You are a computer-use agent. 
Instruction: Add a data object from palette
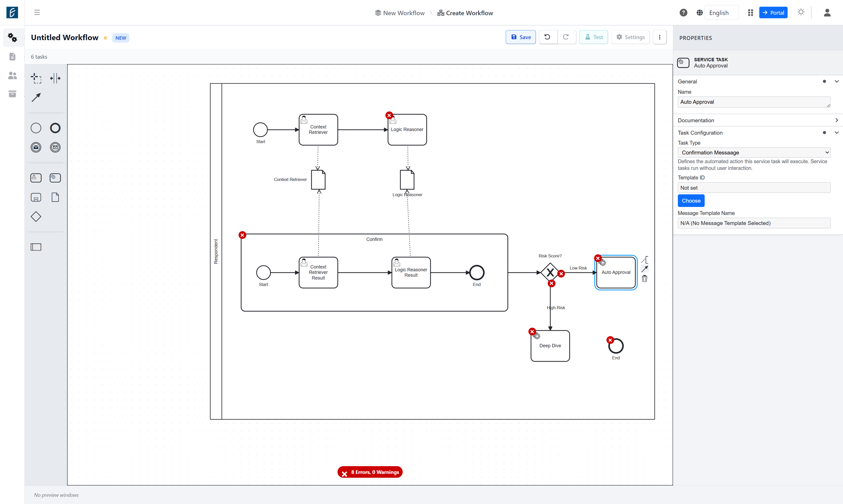tap(55, 197)
